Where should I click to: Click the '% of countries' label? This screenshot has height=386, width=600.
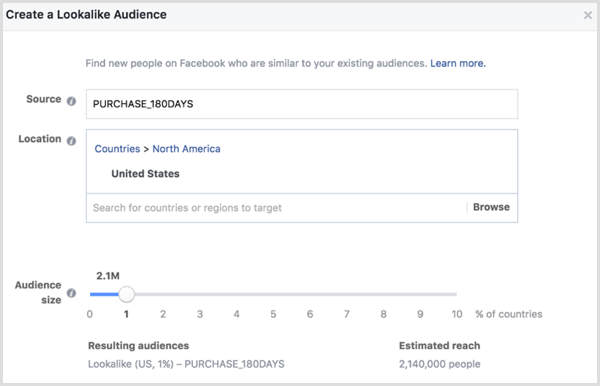click(x=509, y=314)
